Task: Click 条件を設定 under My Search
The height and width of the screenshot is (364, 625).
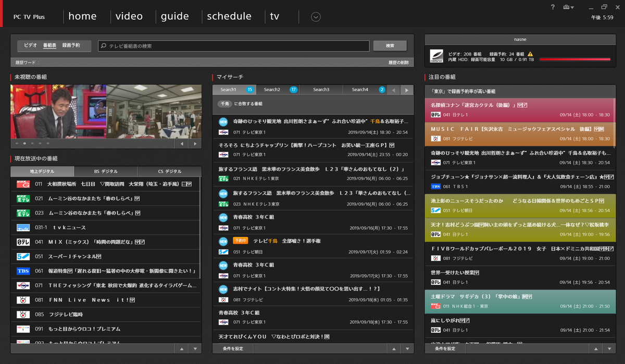Action: 233,348
